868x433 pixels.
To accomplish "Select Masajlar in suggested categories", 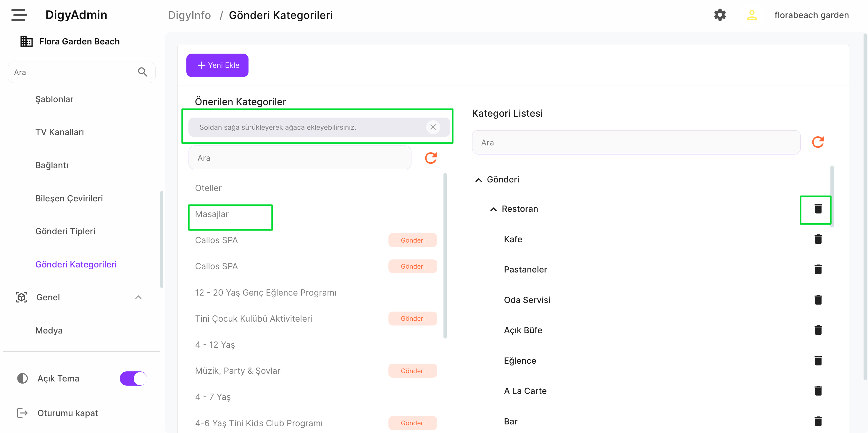I will (x=212, y=214).
